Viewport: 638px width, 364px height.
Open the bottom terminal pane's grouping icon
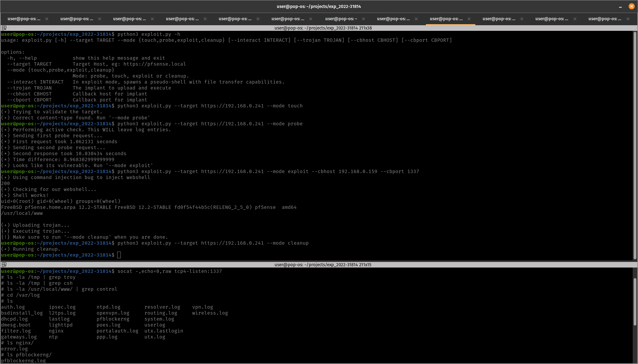coord(4,265)
